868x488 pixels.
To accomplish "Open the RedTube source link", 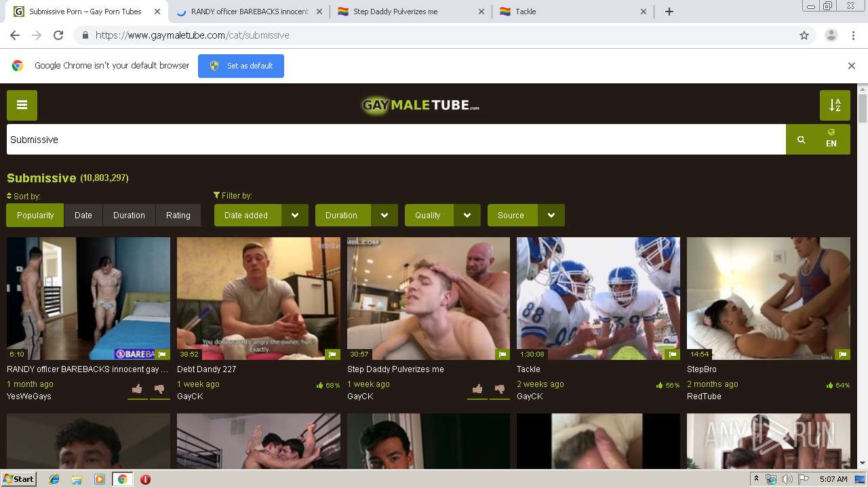I will (704, 396).
